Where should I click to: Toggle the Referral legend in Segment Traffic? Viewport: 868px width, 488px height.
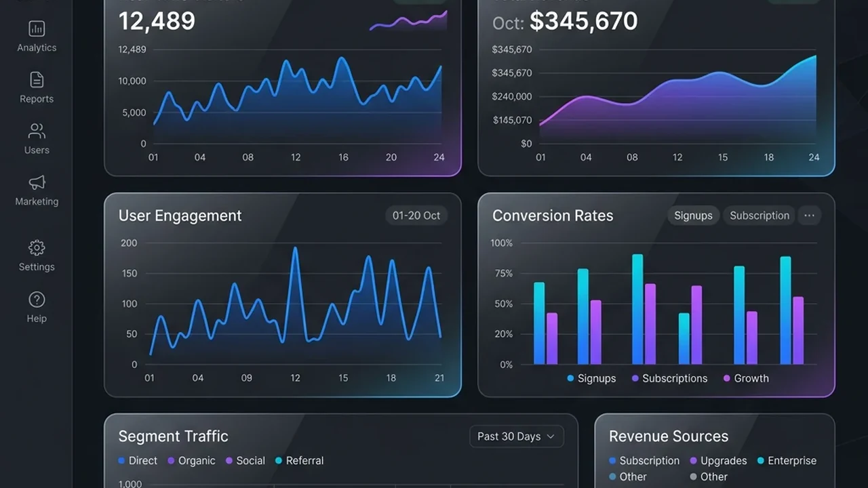click(x=299, y=461)
